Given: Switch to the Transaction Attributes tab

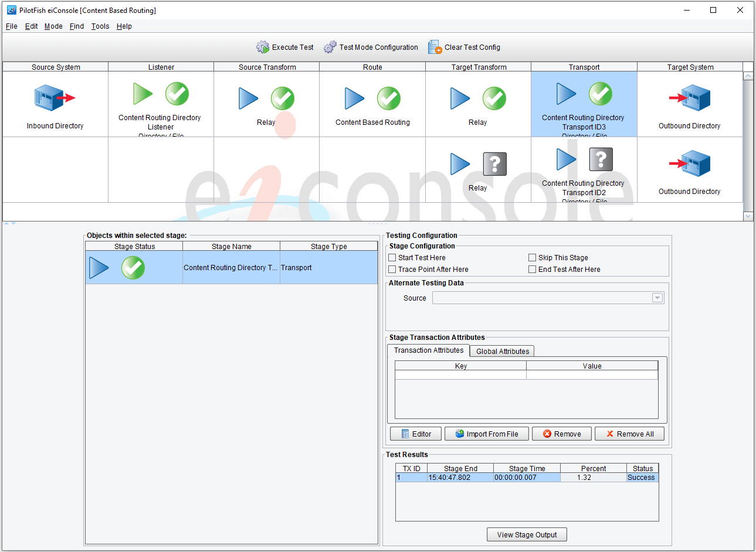Looking at the screenshot, I should (x=429, y=350).
